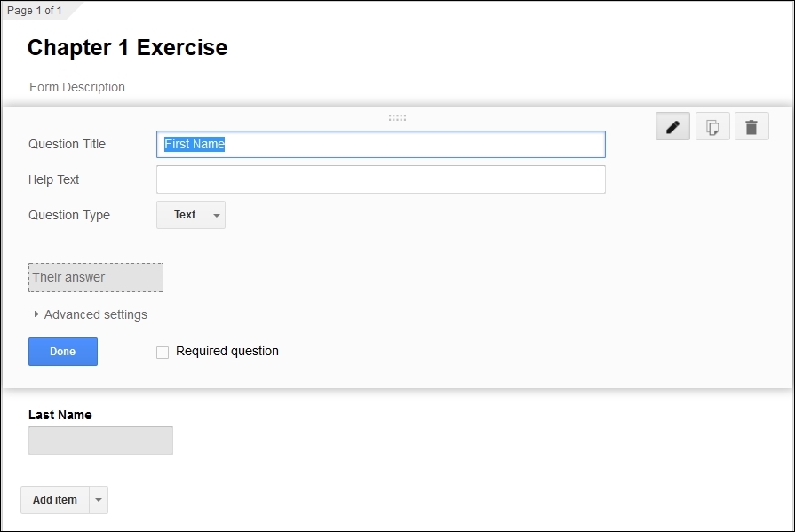The image size is (795, 532).
Task: Click the blue Done button
Action: point(63,352)
